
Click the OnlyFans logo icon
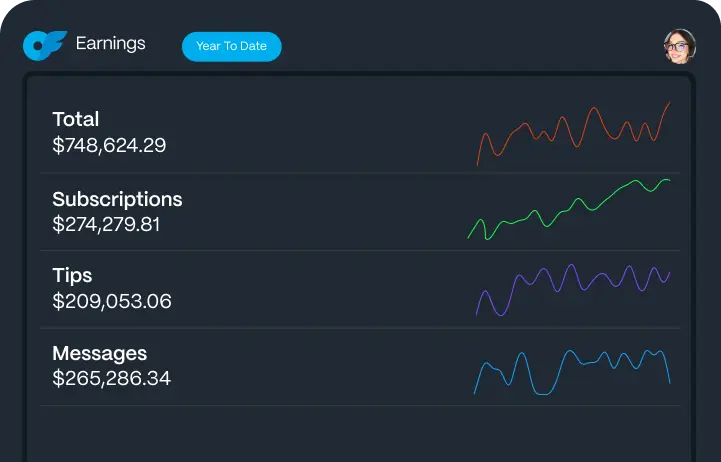(x=44, y=45)
